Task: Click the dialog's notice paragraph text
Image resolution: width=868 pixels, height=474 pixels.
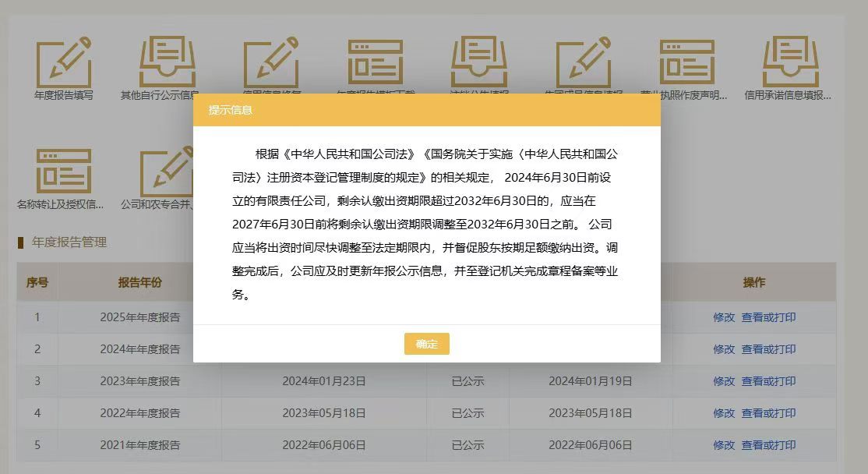Action: coord(425,225)
